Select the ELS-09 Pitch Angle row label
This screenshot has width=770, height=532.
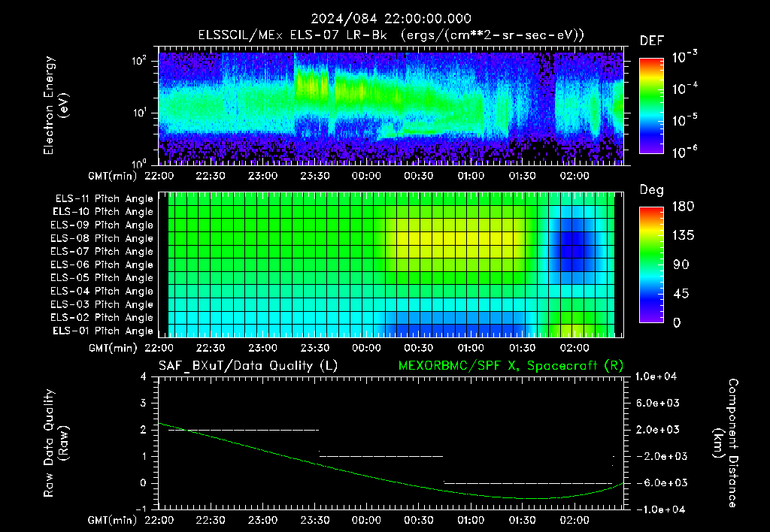(102, 225)
